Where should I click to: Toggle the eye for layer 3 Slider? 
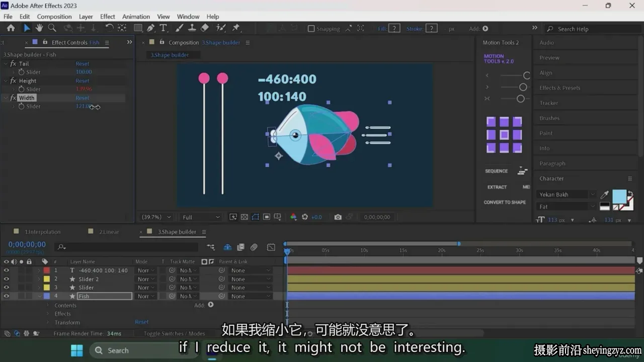click(x=7, y=288)
